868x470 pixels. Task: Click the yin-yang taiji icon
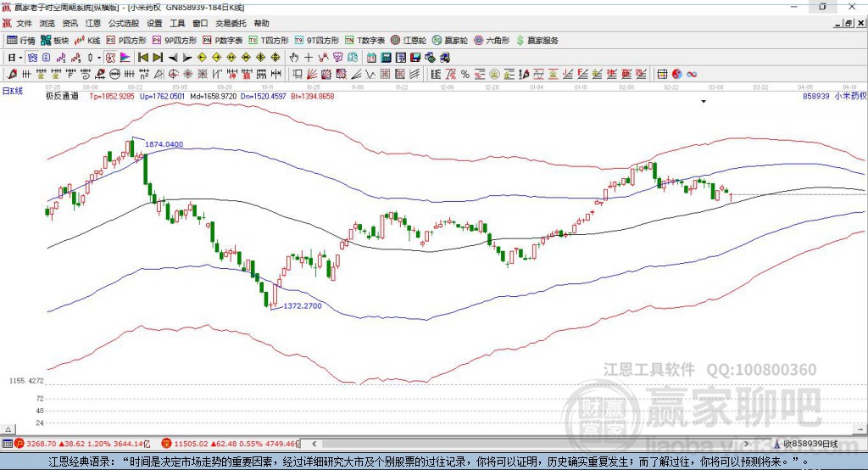tap(677, 75)
